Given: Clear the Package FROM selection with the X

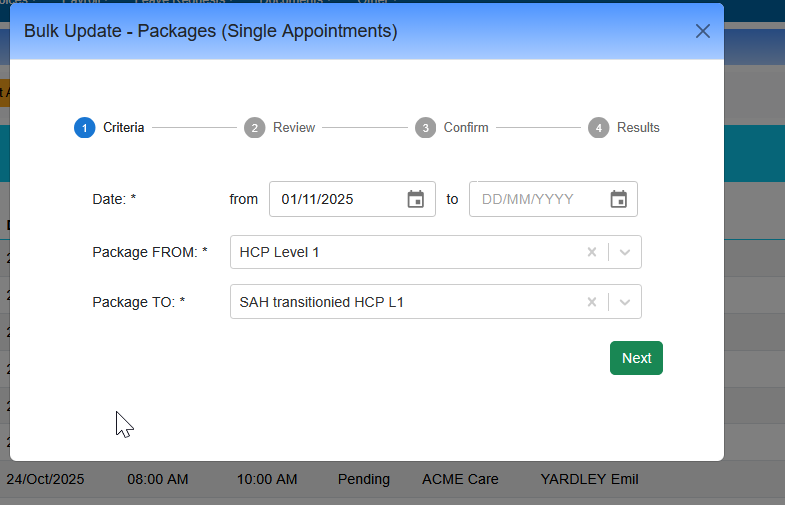Looking at the screenshot, I should pos(591,252).
